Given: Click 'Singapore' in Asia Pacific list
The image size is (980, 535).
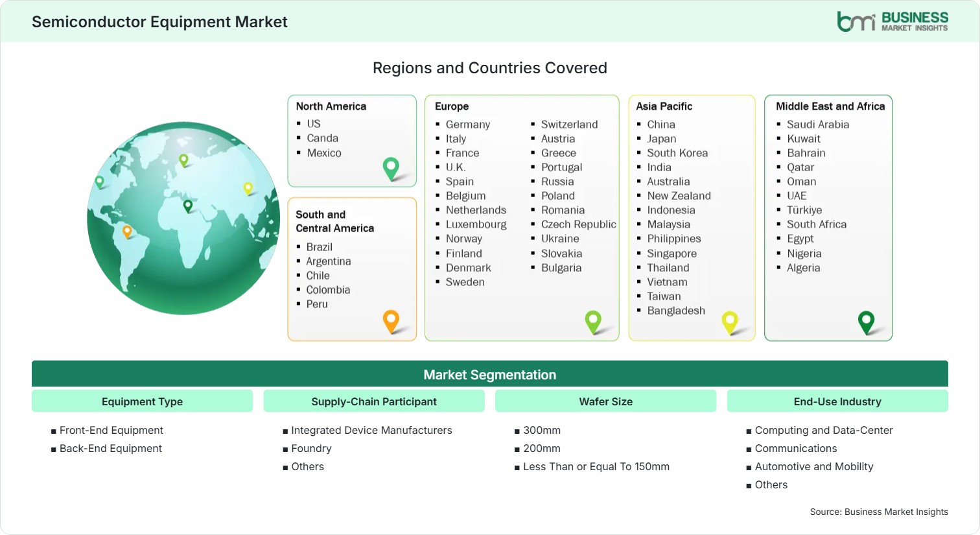Looking at the screenshot, I should pos(672,254).
